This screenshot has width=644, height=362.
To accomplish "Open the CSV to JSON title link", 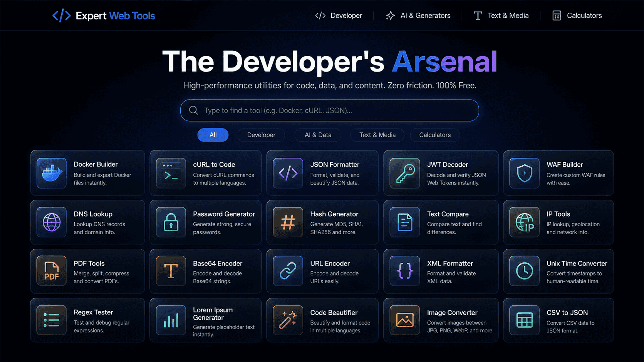I will 567,313.
